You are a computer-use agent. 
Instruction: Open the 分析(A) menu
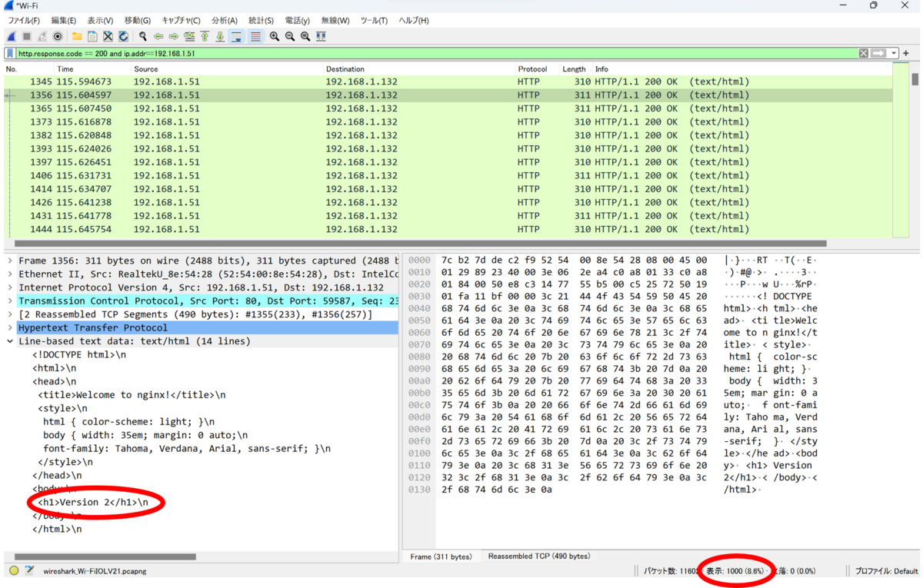pyautogui.click(x=224, y=21)
